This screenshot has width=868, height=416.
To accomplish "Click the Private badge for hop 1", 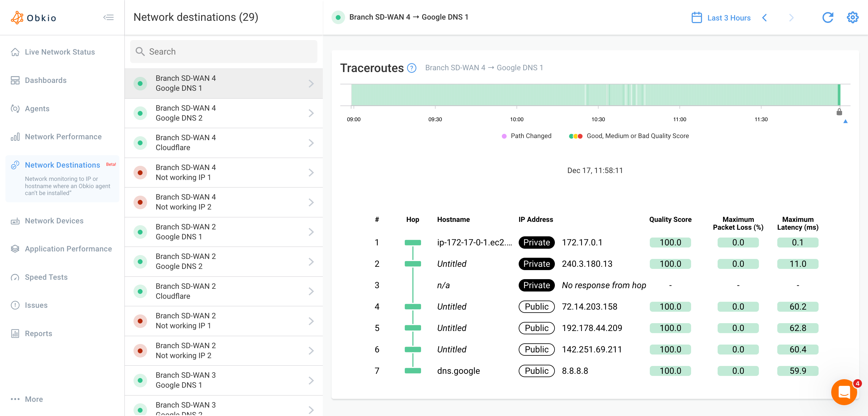I will (536, 242).
